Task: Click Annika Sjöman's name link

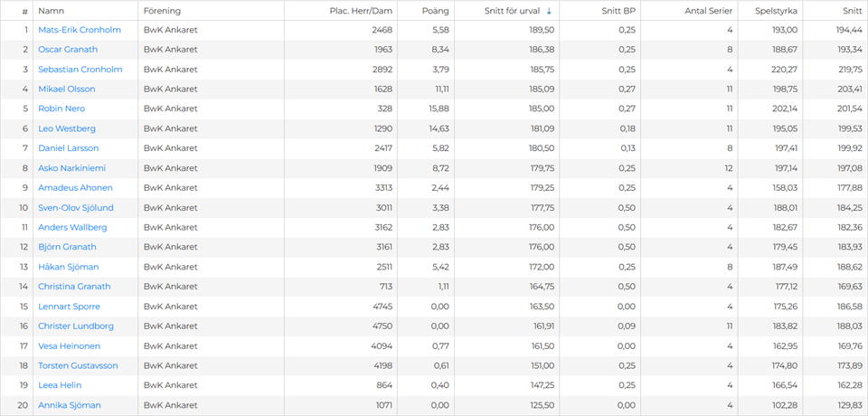Action: (x=70, y=405)
